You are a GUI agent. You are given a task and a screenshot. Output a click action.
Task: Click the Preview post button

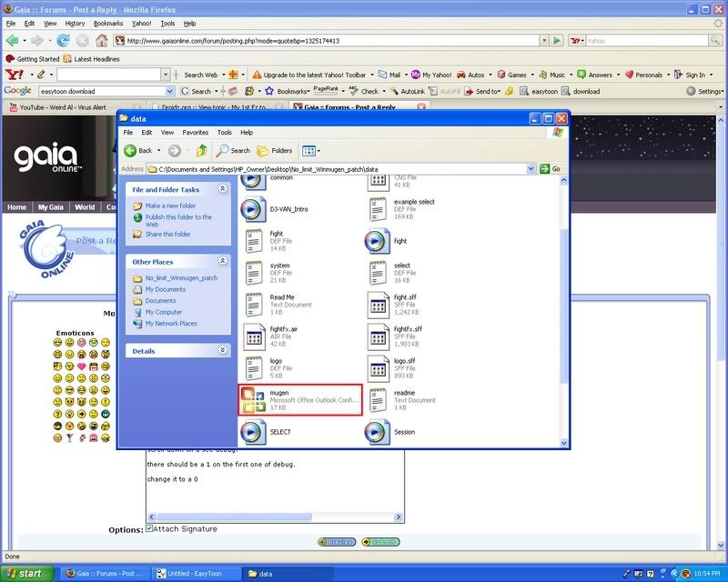point(337,542)
